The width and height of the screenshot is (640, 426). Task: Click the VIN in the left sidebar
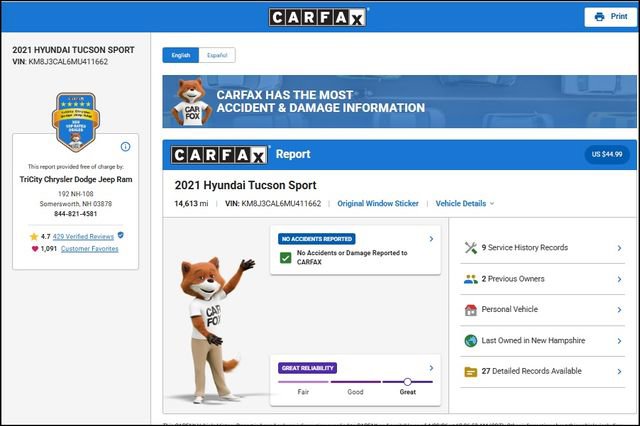tap(60, 62)
